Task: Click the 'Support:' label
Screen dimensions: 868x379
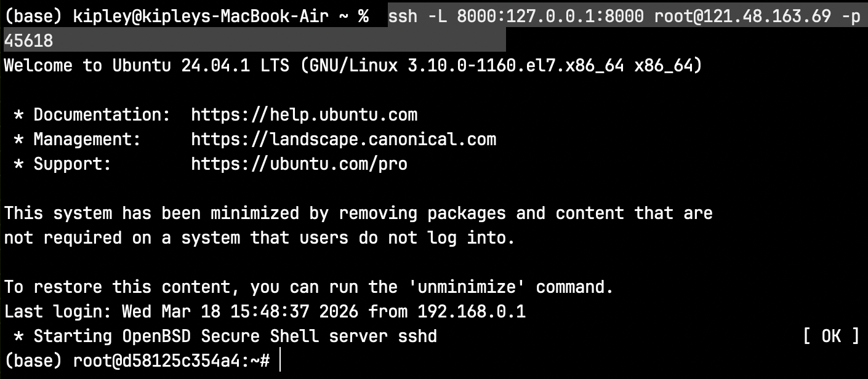Action: click(x=72, y=164)
